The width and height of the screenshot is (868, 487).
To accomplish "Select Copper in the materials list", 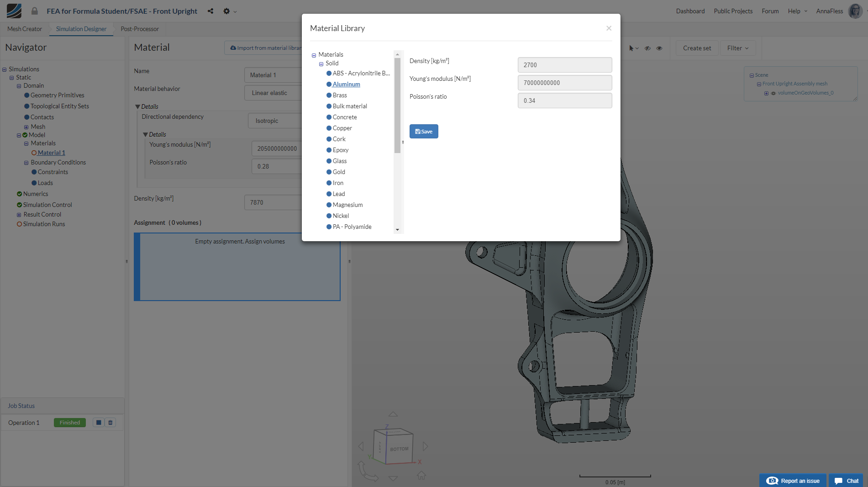I will click(x=342, y=128).
